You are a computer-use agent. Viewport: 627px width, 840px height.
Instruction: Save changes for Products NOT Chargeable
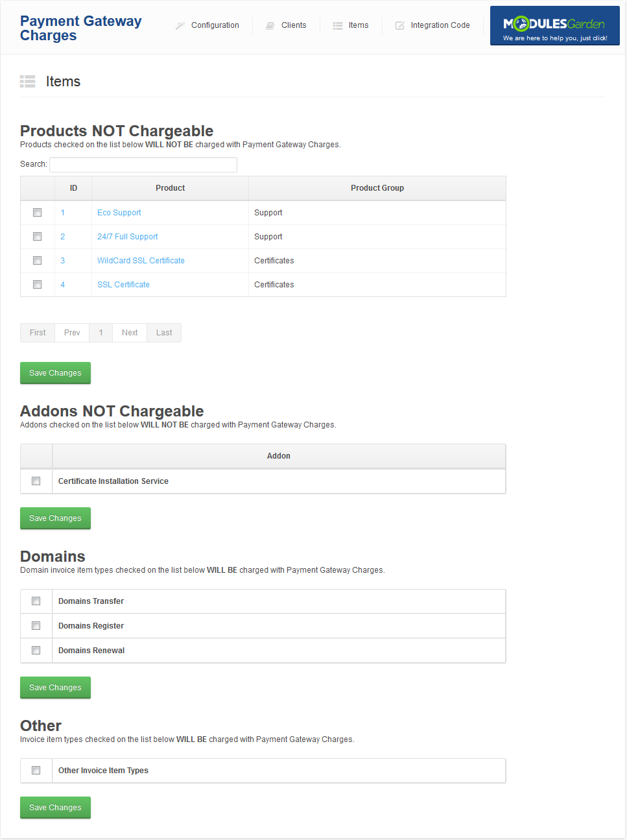point(55,373)
